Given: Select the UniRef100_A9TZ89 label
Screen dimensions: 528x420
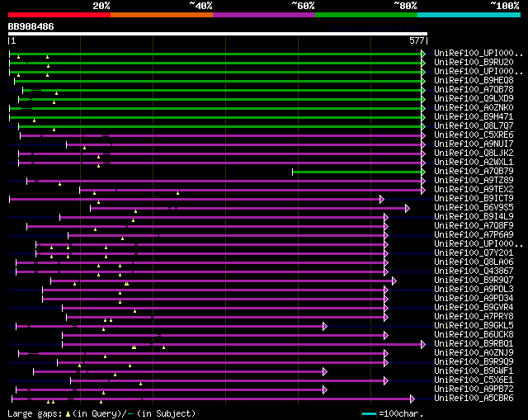Looking at the screenshot, I should coord(474,181).
